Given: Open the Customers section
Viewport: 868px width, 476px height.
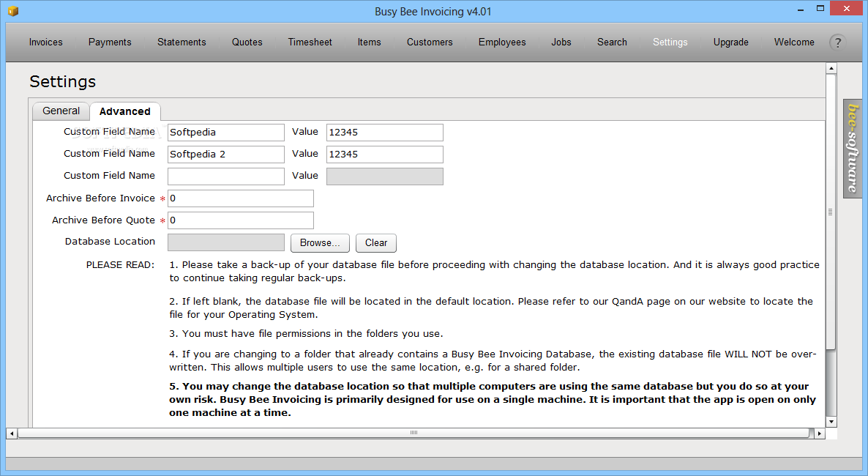Looking at the screenshot, I should tap(430, 42).
